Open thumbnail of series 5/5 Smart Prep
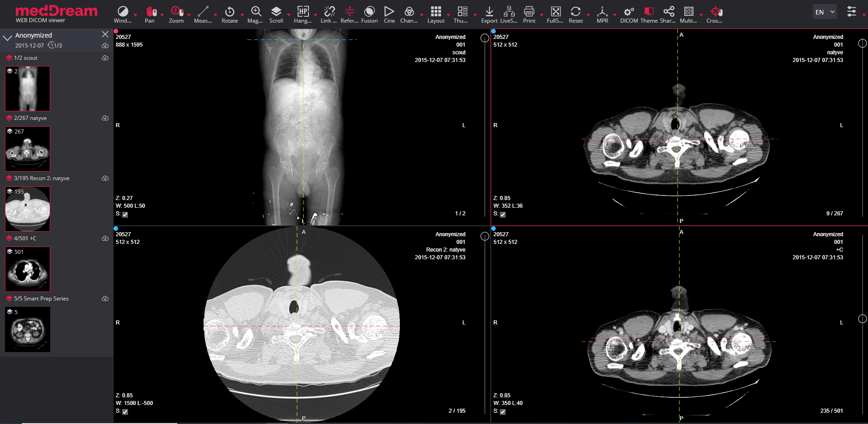The width and height of the screenshot is (868, 424). (27, 329)
